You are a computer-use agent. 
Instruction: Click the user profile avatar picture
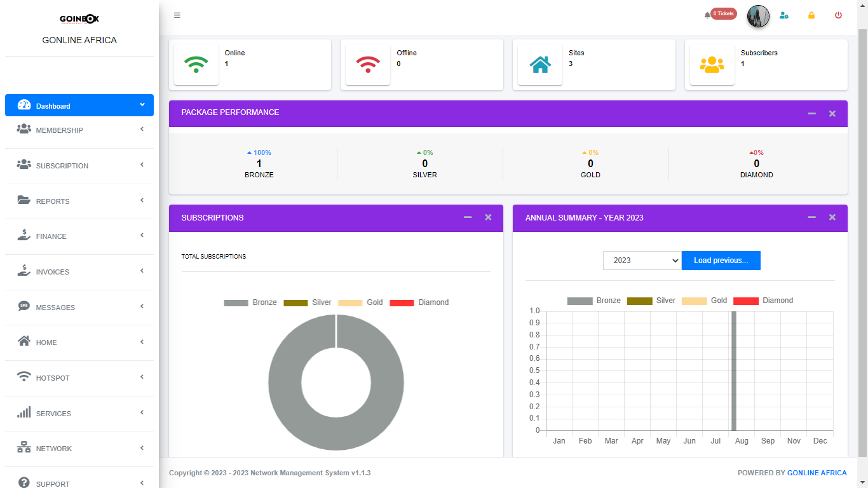coord(758,16)
